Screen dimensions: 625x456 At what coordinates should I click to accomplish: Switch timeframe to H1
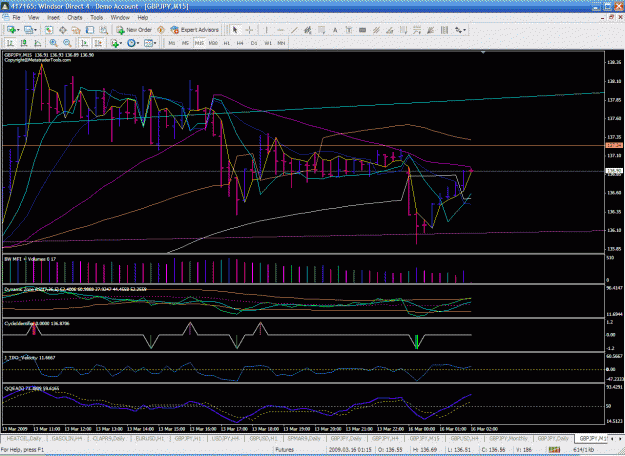pyautogui.click(x=226, y=43)
